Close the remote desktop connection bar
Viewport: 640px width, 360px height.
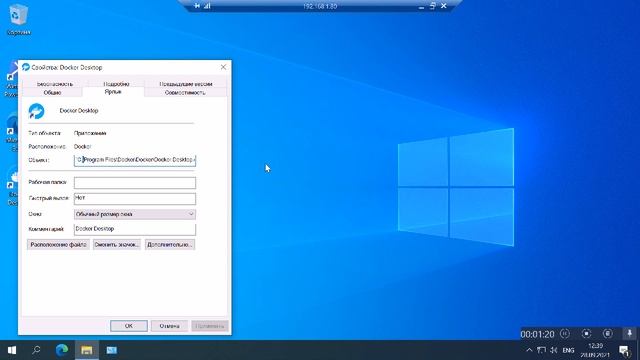tap(444, 6)
